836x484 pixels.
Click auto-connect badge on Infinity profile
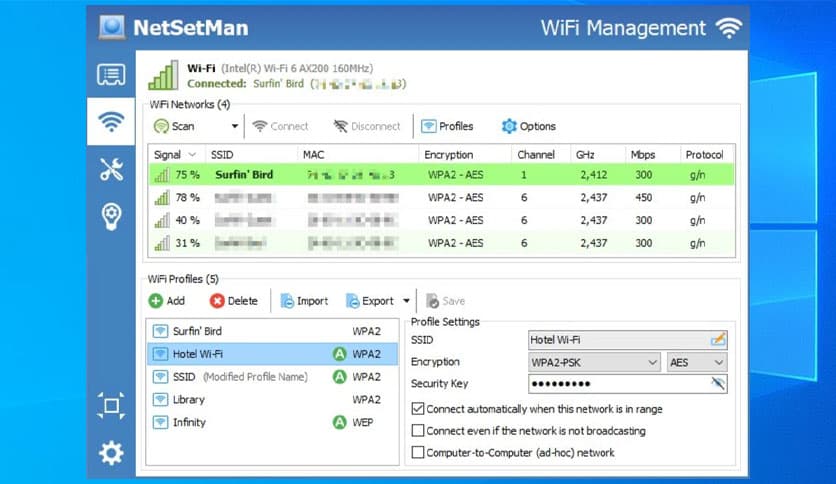[340, 423]
